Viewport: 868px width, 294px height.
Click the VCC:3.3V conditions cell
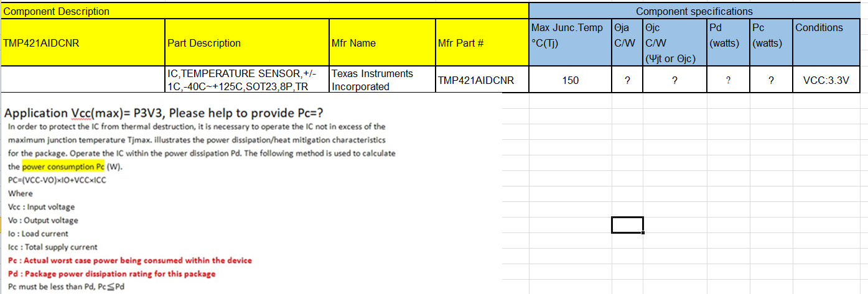click(828, 80)
